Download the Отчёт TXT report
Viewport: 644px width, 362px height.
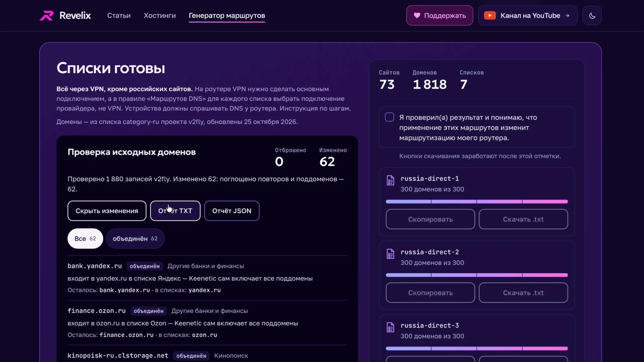coord(175,211)
